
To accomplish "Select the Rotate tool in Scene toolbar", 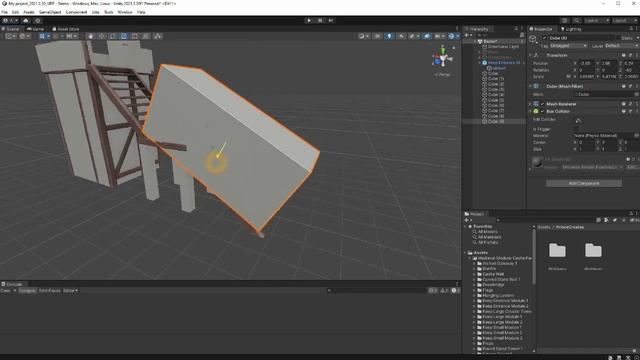I will coord(113,36).
